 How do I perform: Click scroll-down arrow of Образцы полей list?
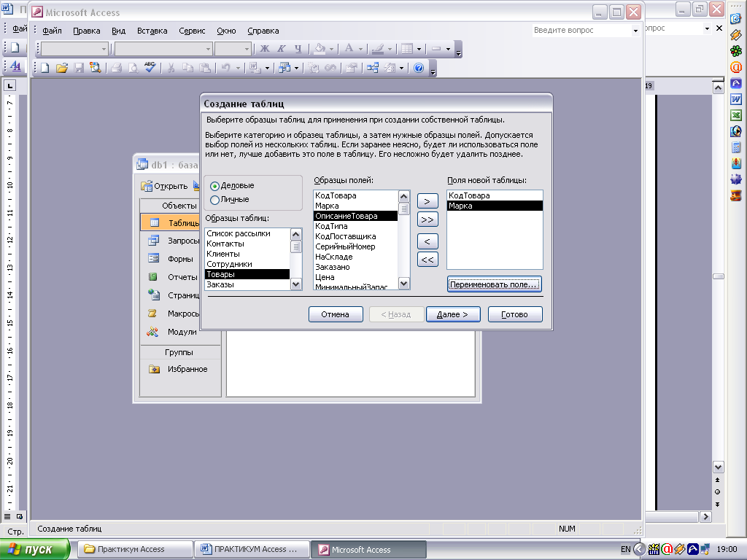[404, 284]
